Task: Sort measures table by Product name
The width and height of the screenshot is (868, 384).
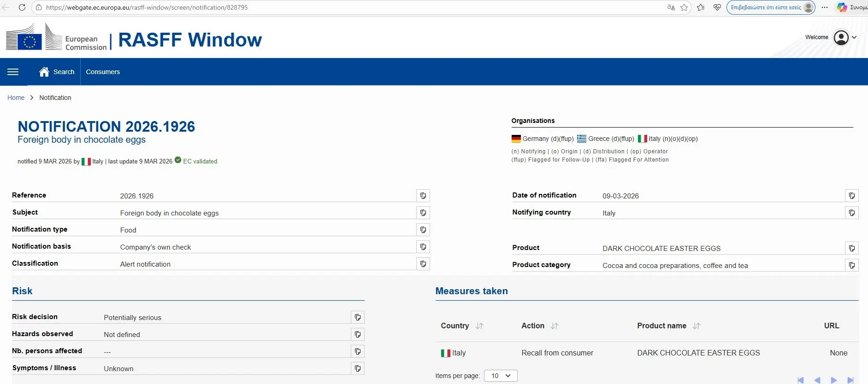Action: pyautogui.click(x=697, y=326)
